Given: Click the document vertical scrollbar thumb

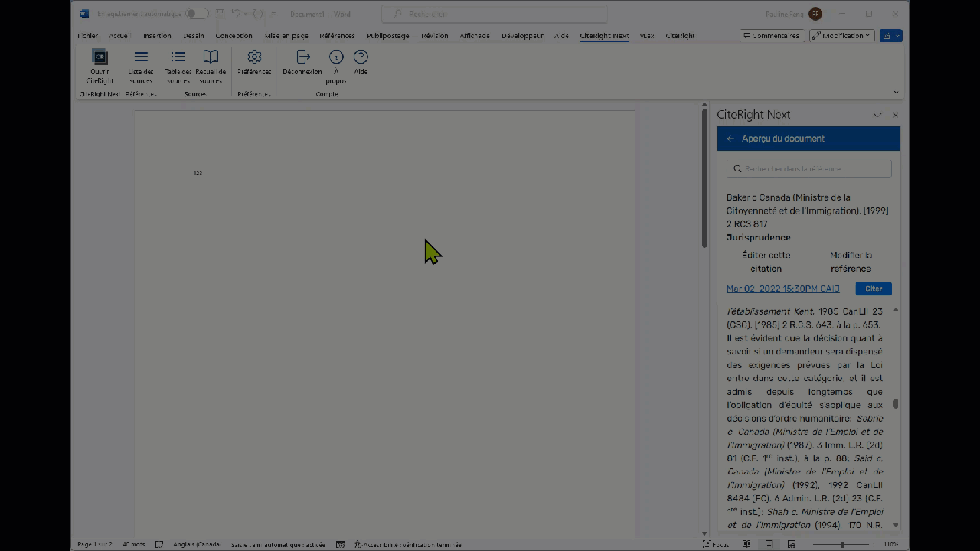Looking at the screenshot, I should (x=704, y=179).
